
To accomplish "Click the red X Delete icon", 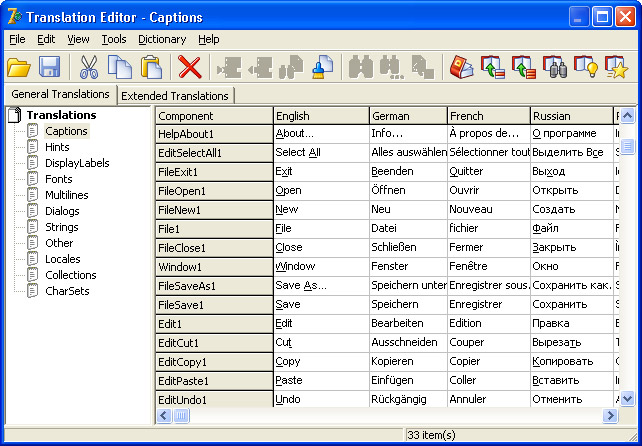I will 190,68.
